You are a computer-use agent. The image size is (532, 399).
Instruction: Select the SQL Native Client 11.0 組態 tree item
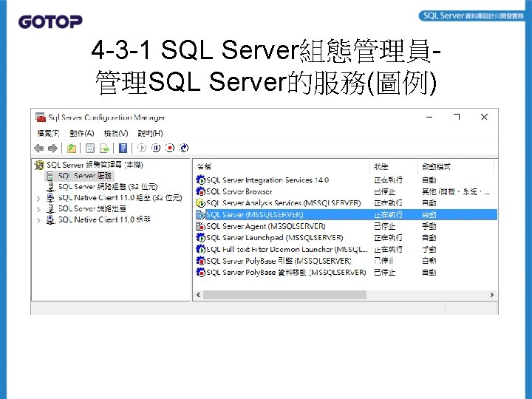[x=104, y=219]
